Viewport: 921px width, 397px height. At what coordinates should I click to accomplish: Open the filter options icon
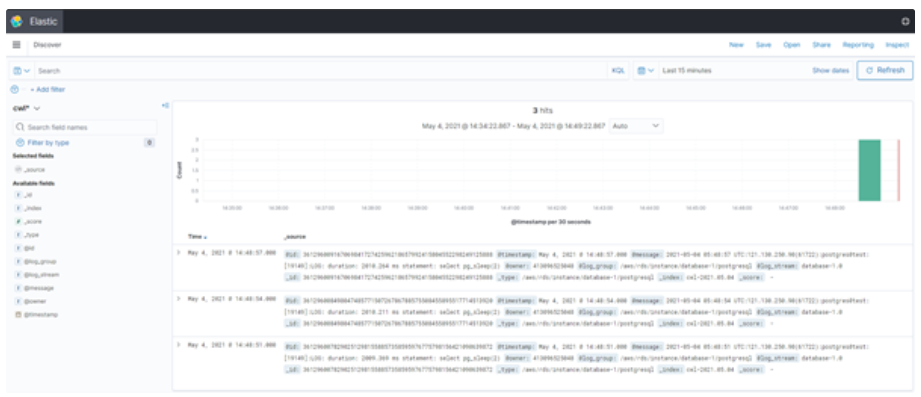pyautogui.click(x=15, y=89)
